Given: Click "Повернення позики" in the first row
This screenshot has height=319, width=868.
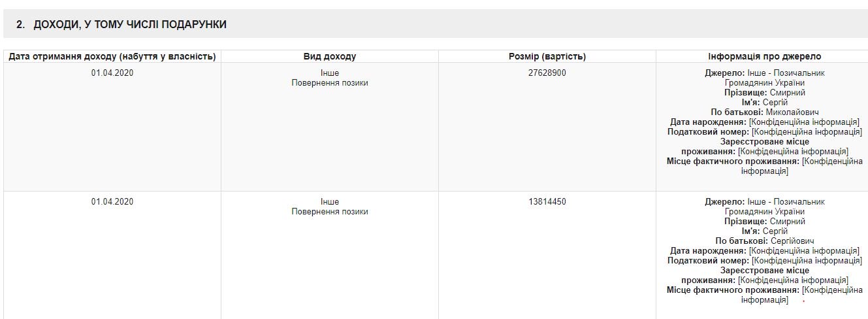Looking at the screenshot, I should (330, 83).
